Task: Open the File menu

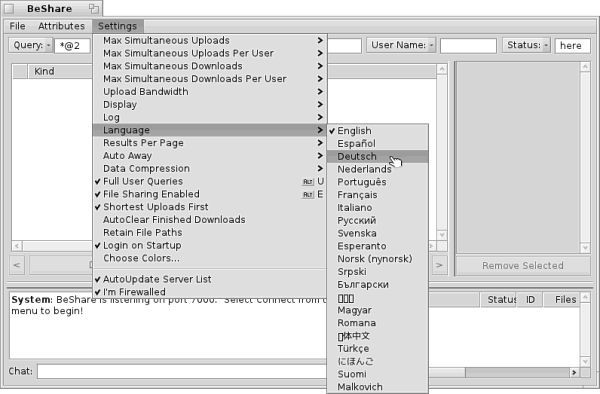Action: (18, 26)
